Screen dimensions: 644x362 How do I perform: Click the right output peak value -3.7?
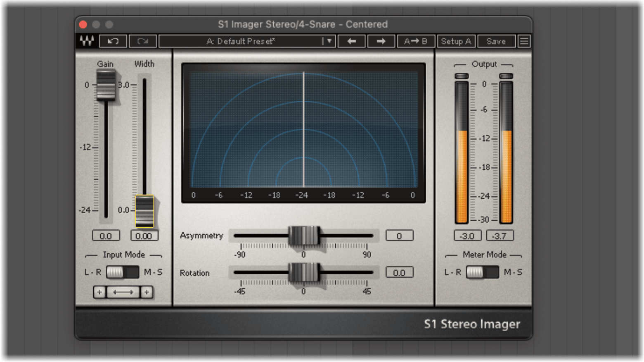tap(500, 236)
